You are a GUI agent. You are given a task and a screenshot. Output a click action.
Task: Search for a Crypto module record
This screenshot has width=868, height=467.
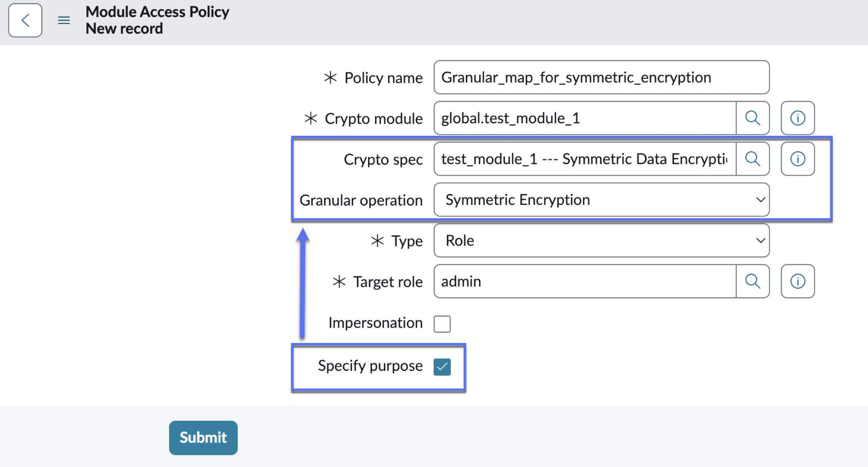(x=753, y=118)
